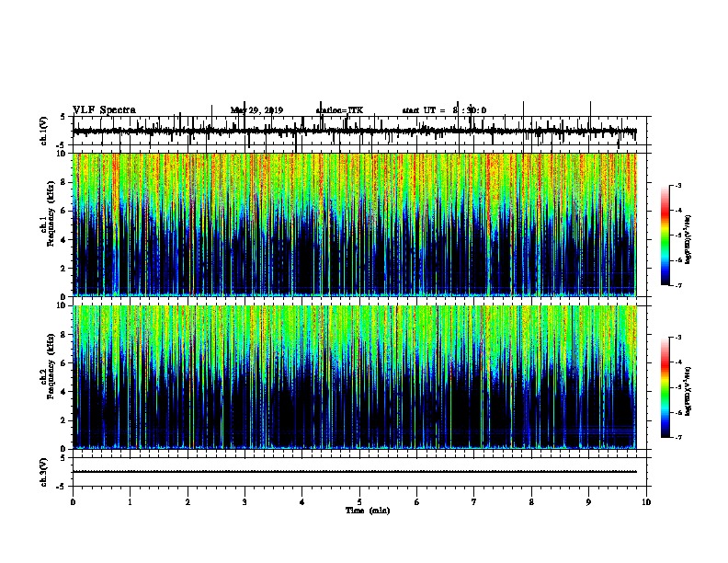728x563 pixels.
Task: Click the "start UT = 8:30:0" text
Action: pyautogui.click(x=444, y=110)
